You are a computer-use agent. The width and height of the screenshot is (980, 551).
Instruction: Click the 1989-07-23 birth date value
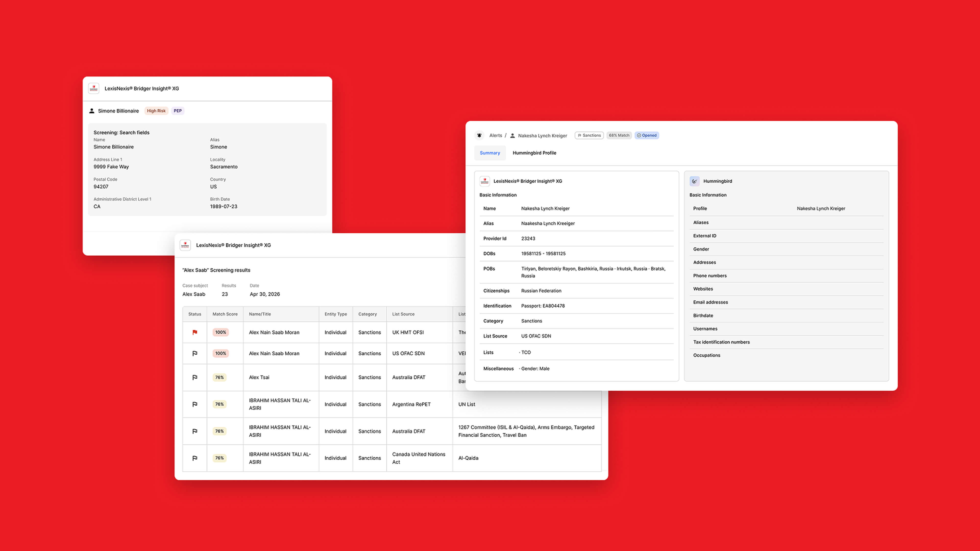[224, 207]
